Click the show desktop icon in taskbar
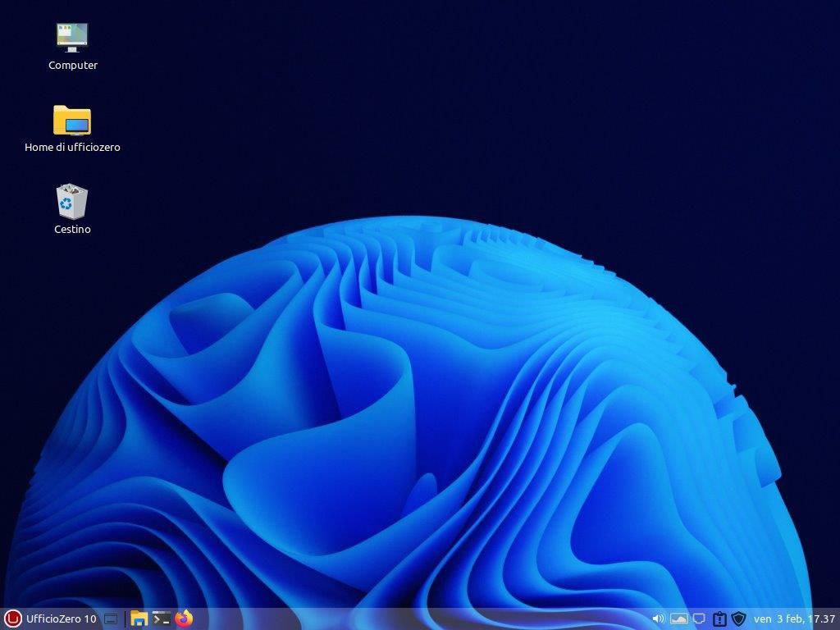Image resolution: width=840 pixels, height=630 pixels. pyautogui.click(x=111, y=619)
